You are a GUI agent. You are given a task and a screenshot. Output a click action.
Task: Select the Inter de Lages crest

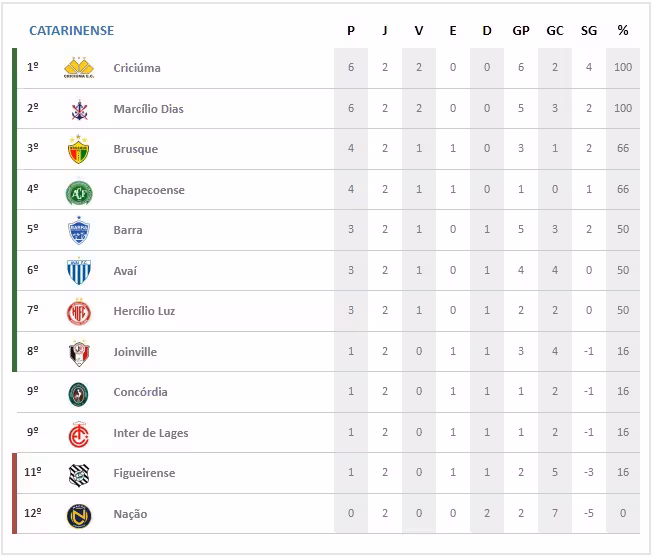[x=78, y=433]
